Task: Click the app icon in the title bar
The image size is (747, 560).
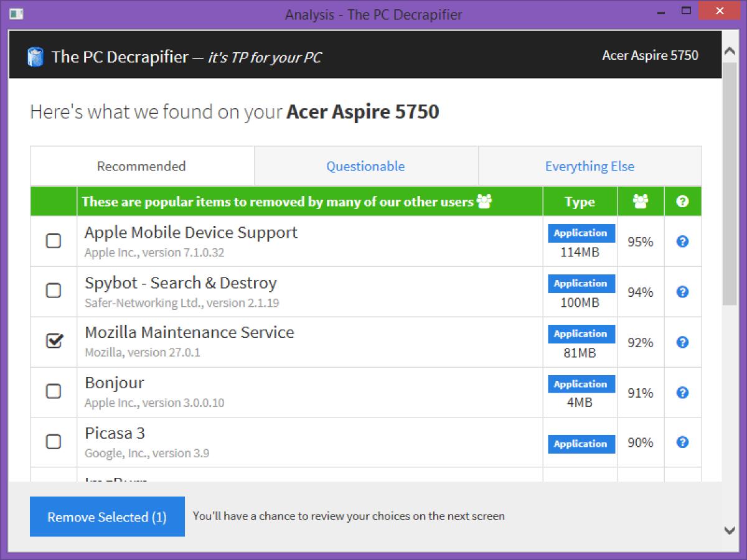Action: pyautogui.click(x=17, y=14)
